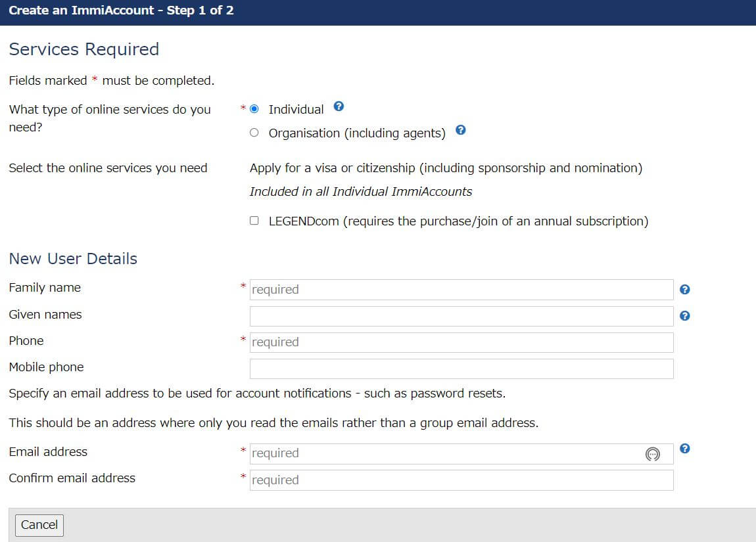This screenshot has height=542, width=756.
Task: Open help icon beside Organisation (including agents)
Action: coord(460,130)
